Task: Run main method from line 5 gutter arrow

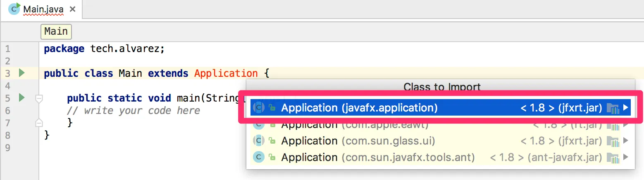Action: (x=22, y=98)
